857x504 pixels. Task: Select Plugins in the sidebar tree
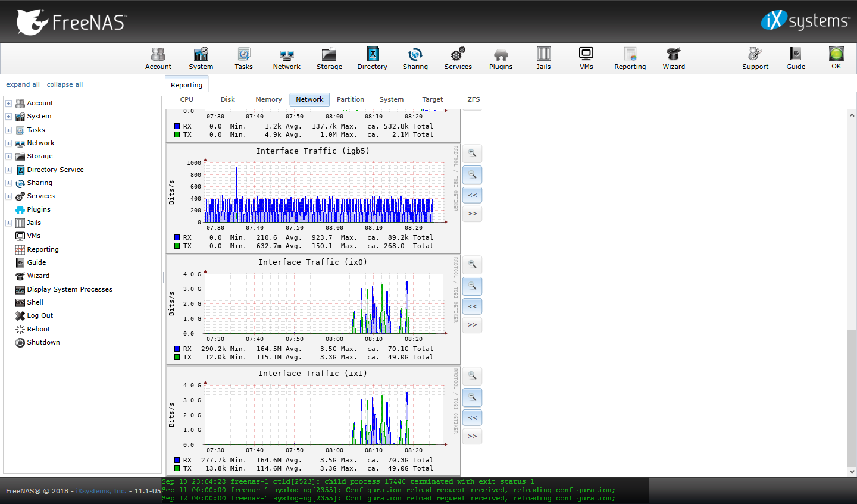pyautogui.click(x=39, y=209)
